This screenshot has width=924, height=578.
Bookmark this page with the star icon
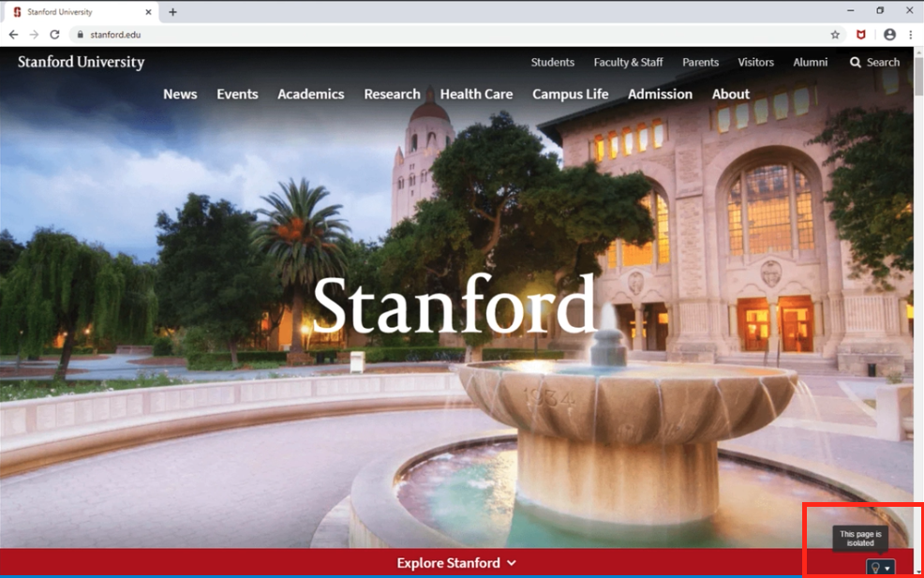(835, 35)
